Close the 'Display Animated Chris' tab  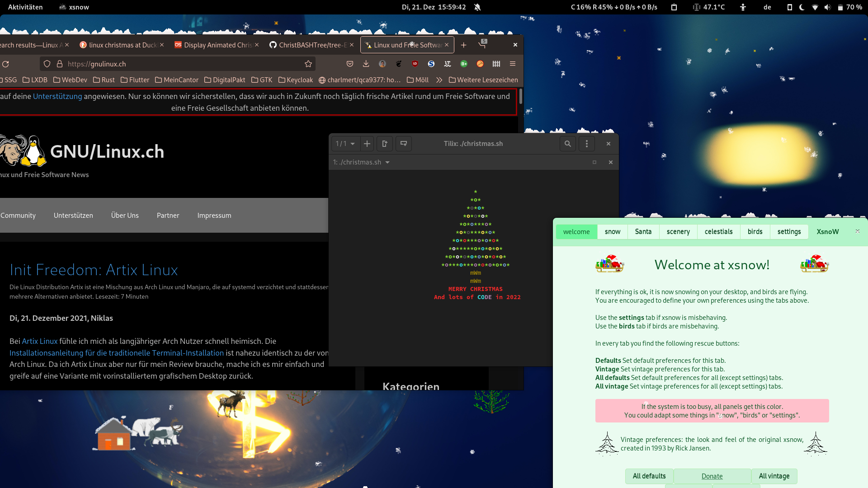(x=257, y=45)
